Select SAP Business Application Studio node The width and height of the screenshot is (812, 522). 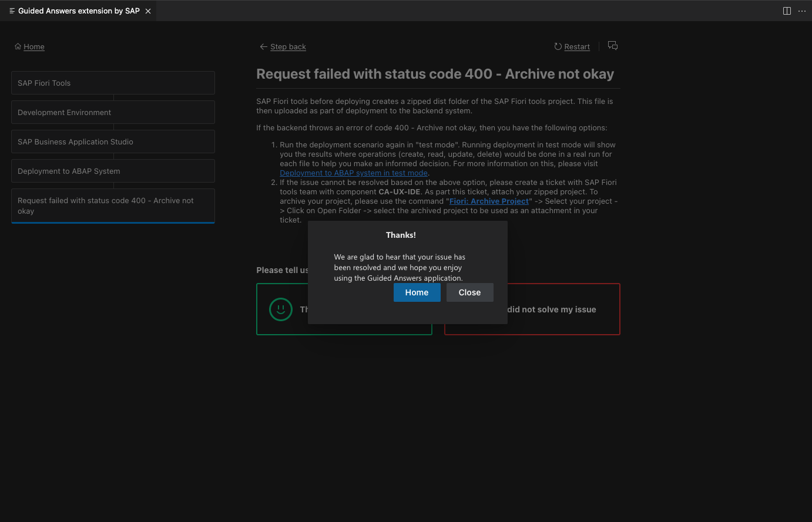click(x=113, y=142)
